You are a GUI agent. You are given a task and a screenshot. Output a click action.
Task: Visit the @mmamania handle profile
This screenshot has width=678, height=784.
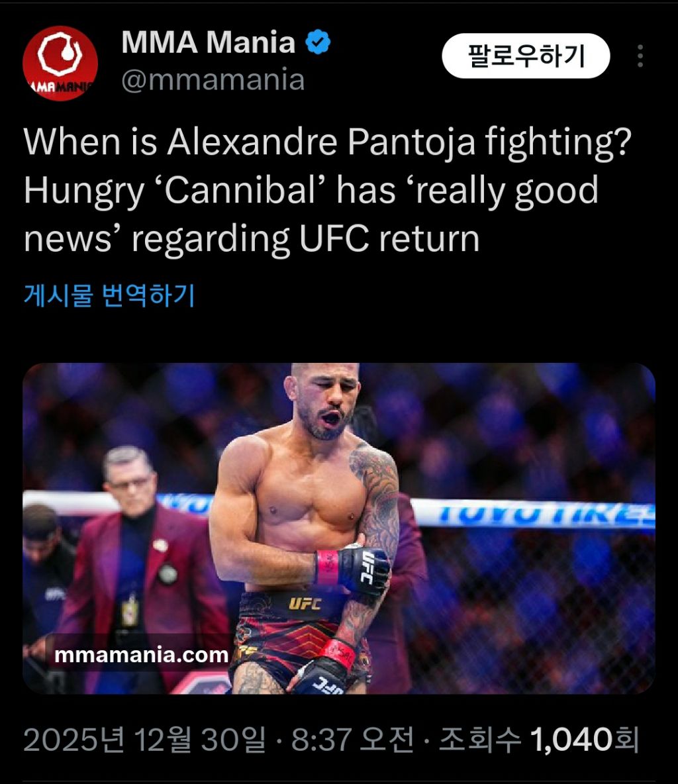[213, 80]
